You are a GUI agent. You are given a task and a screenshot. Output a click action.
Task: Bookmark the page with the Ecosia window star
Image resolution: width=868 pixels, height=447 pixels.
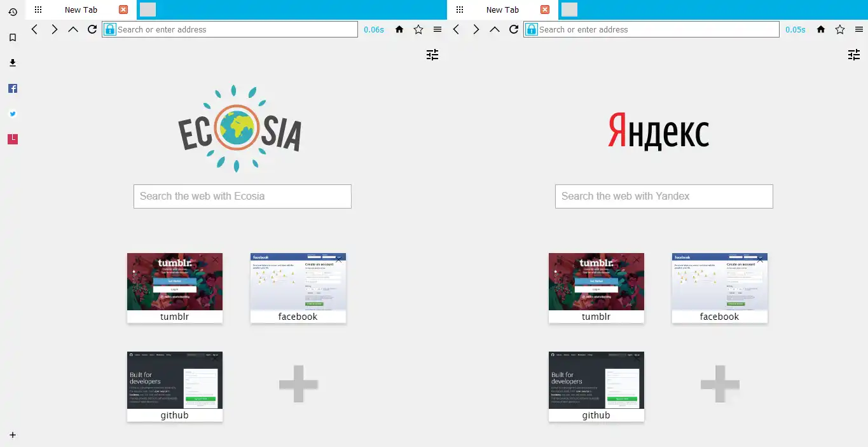pyautogui.click(x=418, y=29)
